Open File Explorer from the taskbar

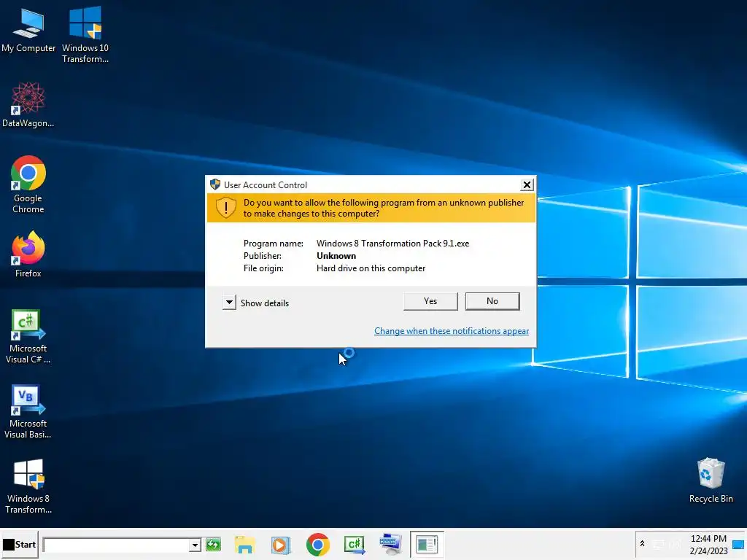tap(244, 544)
